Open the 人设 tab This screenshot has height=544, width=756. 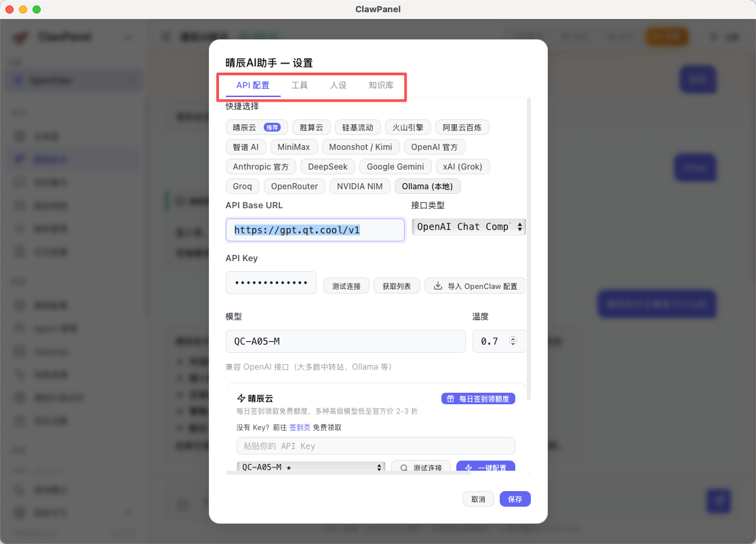tap(338, 85)
